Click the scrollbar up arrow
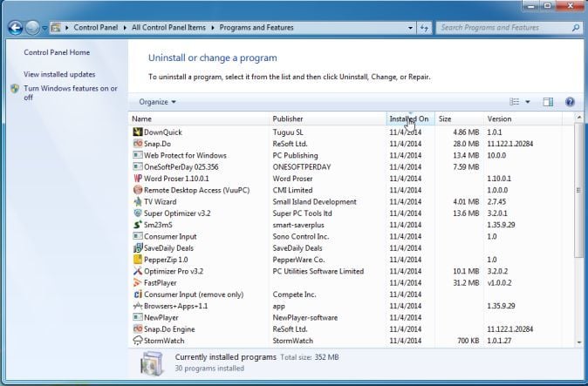The width and height of the screenshot is (588, 386). pyautogui.click(x=578, y=118)
